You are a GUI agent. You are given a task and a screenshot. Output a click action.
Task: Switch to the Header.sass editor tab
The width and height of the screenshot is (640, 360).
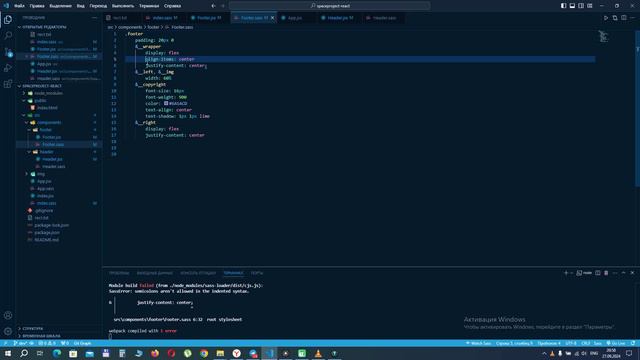pos(384,18)
